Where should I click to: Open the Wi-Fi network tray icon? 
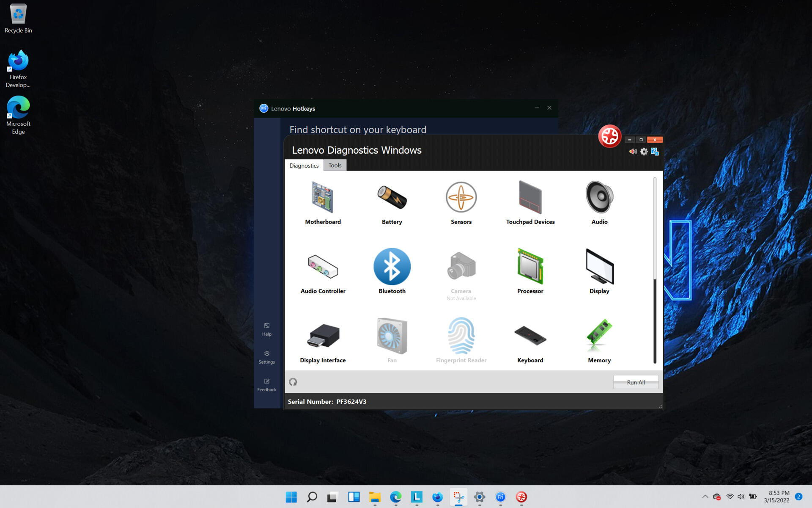[x=730, y=497]
